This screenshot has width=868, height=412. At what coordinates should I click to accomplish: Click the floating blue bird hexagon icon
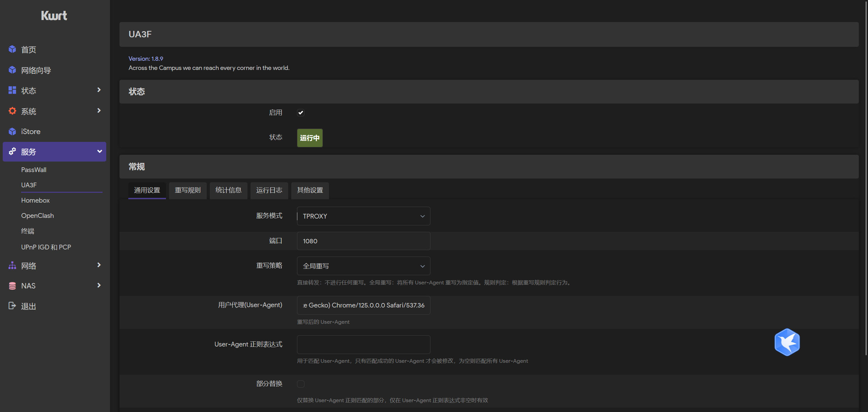(787, 342)
